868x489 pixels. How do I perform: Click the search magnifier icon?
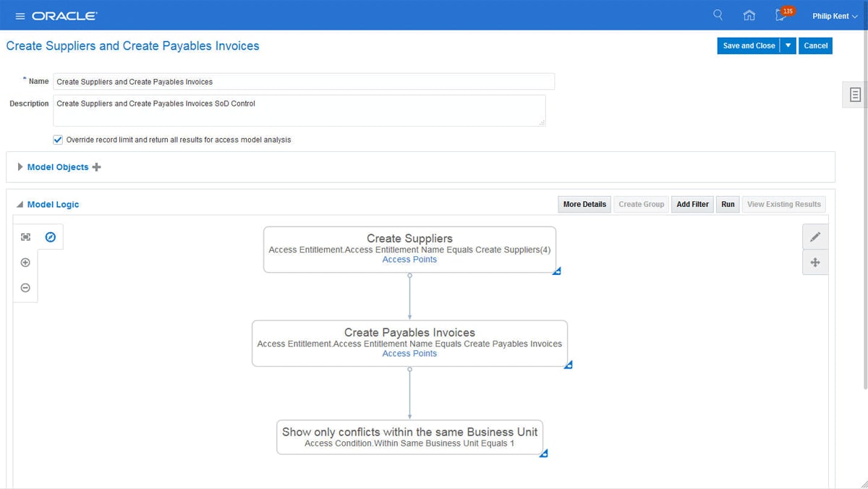tap(718, 15)
